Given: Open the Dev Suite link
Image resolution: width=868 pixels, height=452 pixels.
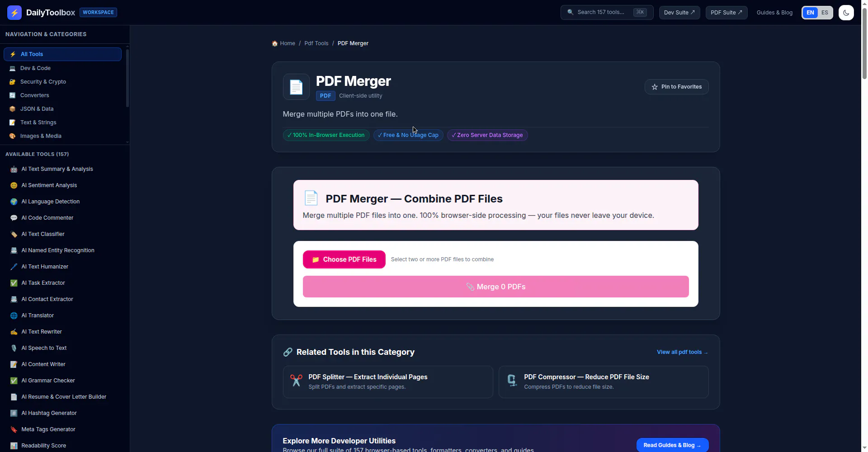Looking at the screenshot, I should [x=679, y=13].
